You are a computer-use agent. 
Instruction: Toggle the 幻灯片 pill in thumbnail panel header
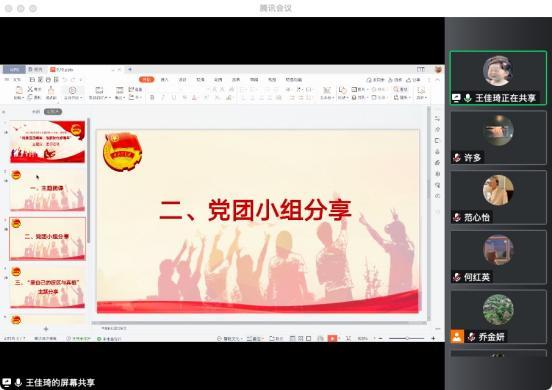click(53, 112)
